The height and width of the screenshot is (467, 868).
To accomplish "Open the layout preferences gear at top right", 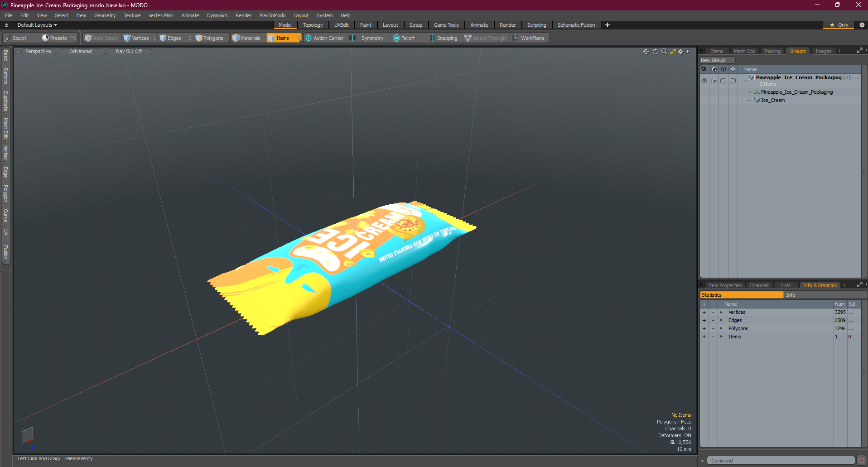I will tap(862, 25).
